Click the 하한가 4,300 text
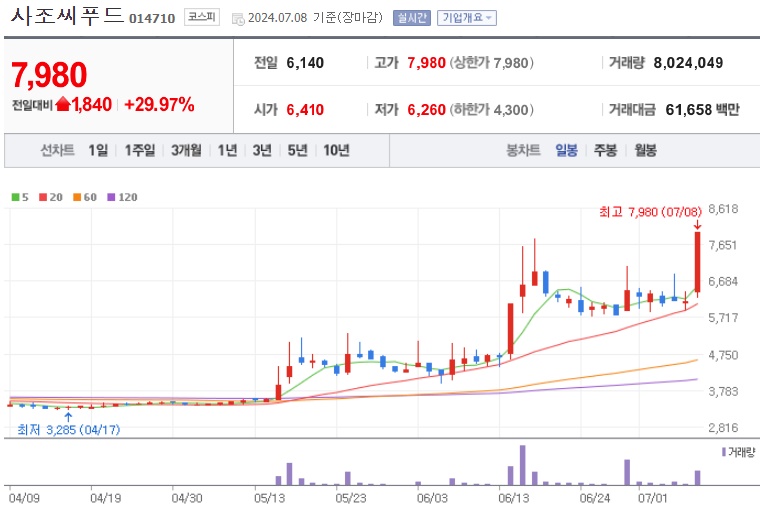This screenshot has width=760, height=509. 491,110
